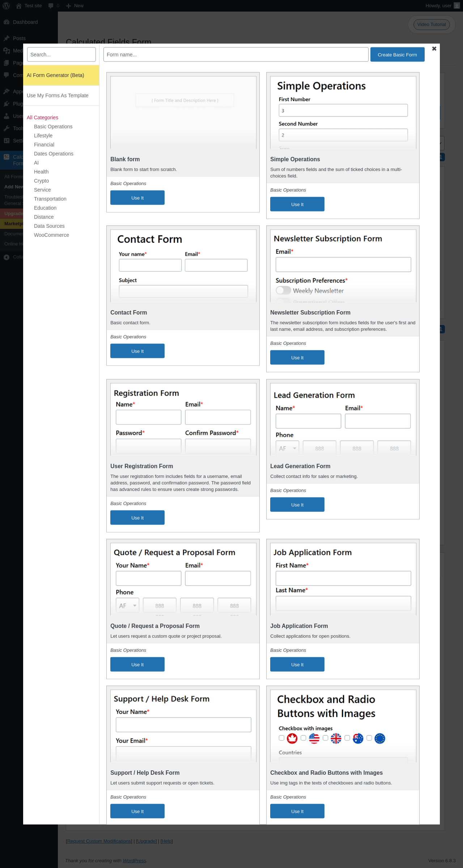Open the WordPress footer link

point(134,861)
